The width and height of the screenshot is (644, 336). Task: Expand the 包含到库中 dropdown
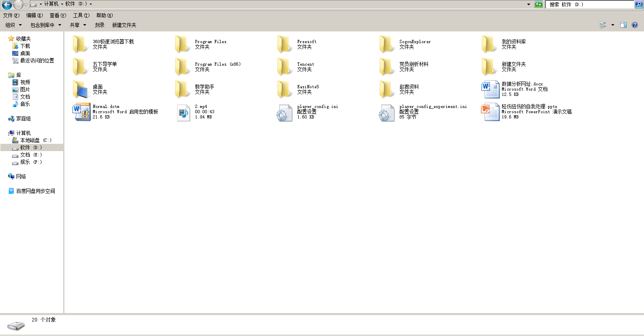(45, 25)
